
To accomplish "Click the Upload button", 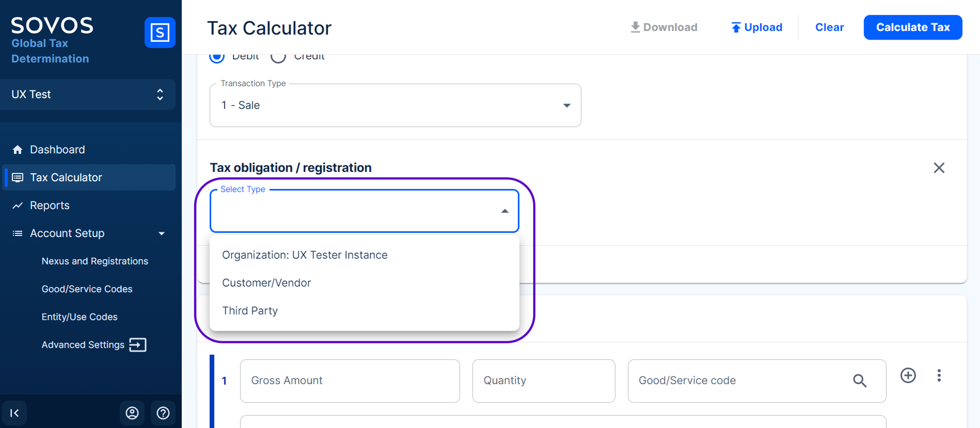I will click(756, 27).
